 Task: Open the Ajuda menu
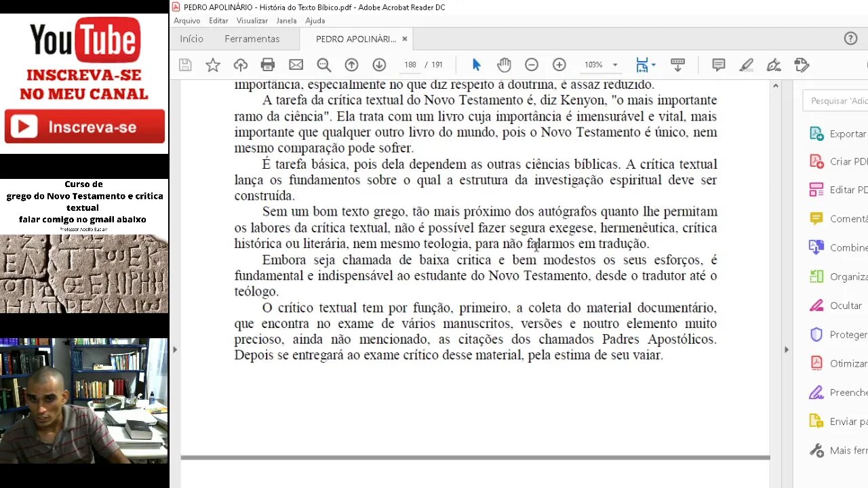tap(315, 20)
